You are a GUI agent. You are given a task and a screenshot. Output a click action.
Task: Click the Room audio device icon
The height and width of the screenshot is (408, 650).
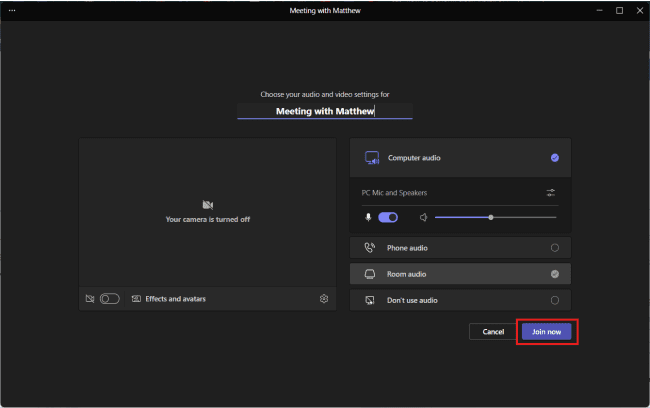[370, 274]
